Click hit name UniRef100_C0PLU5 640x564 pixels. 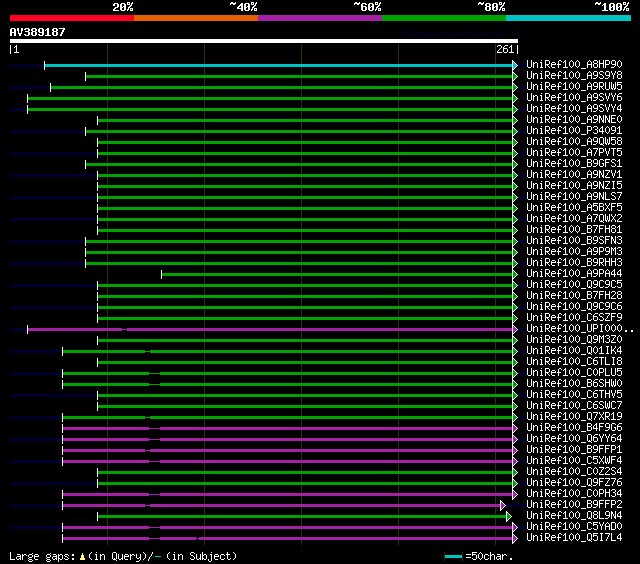pos(574,373)
